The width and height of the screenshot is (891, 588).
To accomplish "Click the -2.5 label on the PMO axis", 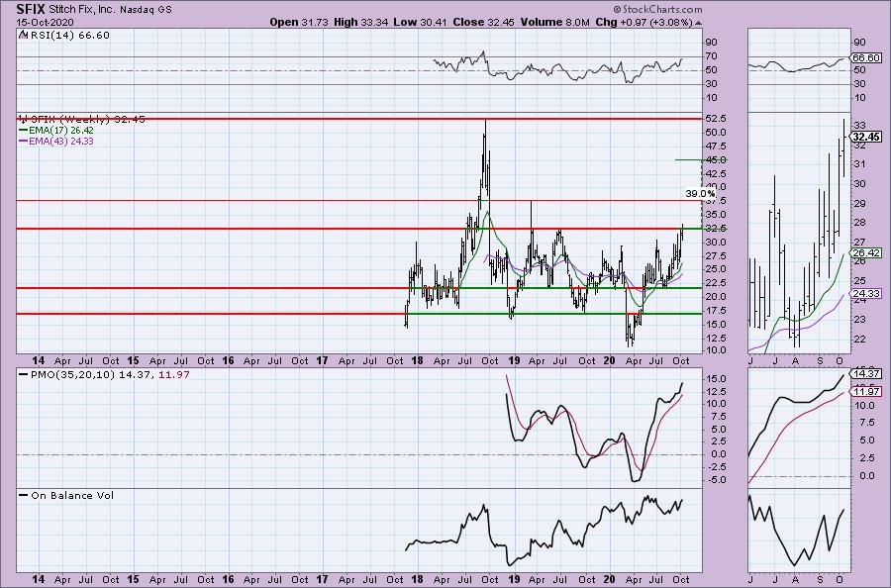I will click(x=715, y=467).
